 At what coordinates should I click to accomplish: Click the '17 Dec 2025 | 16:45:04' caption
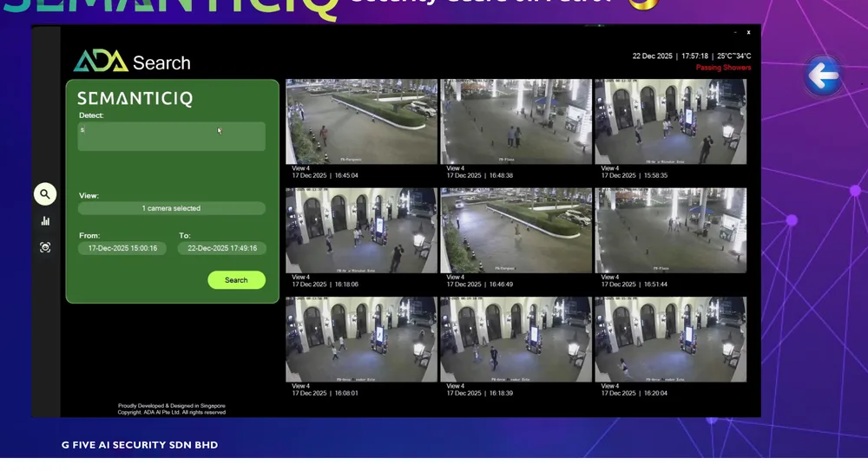tap(325, 175)
